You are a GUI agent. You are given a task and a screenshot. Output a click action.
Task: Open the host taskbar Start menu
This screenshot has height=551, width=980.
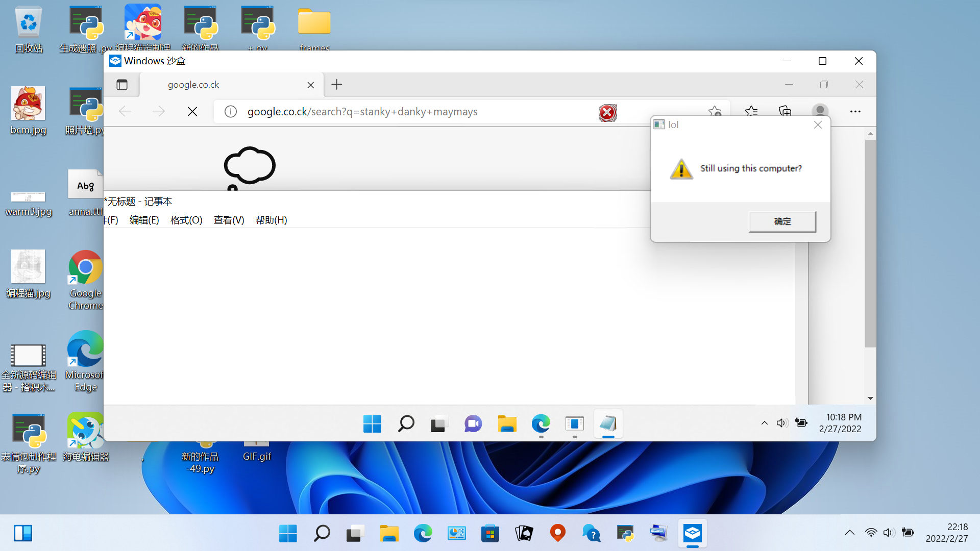pyautogui.click(x=288, y=534)
